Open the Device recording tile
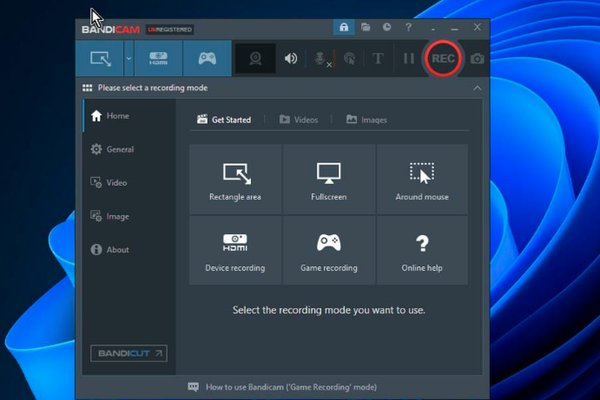Screen dimensions: 600x400 (235, 249)
